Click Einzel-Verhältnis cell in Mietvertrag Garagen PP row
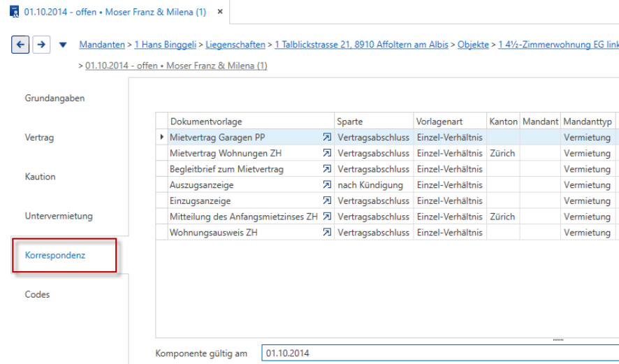This screenshot has height=364, width=619. [450, 137]
